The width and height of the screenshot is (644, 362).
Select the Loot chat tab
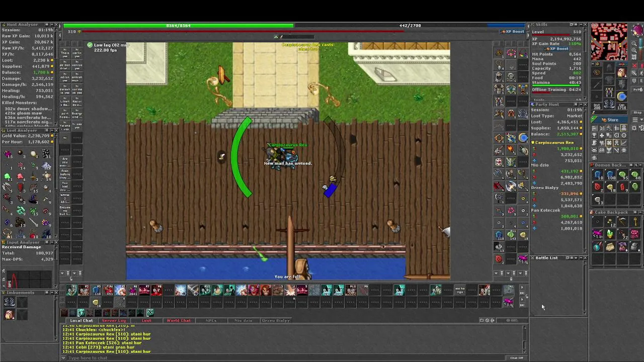tap(146, 320)
